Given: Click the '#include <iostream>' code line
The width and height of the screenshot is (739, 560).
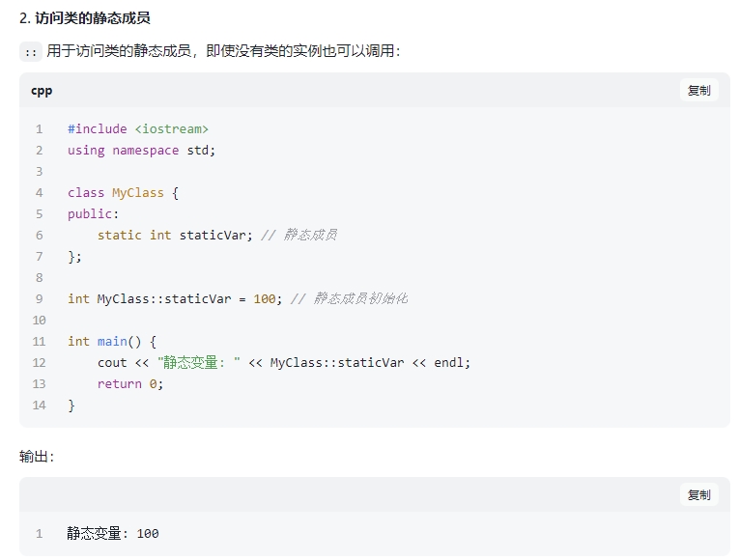Looking at the screenshot, I should click(x=137, y=129).
